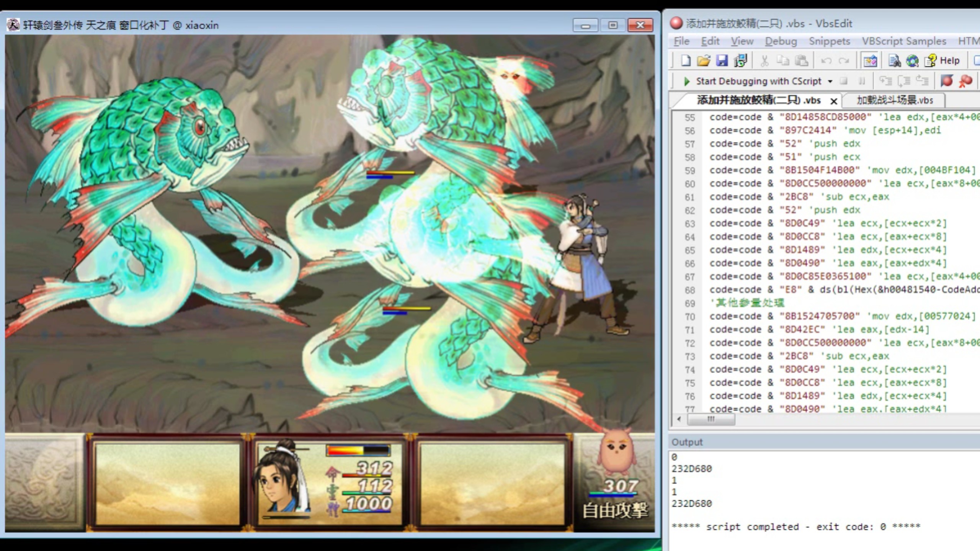Open Find with the binoculars document icon
This screenshot has width=980, height=551.
[894, 60]
